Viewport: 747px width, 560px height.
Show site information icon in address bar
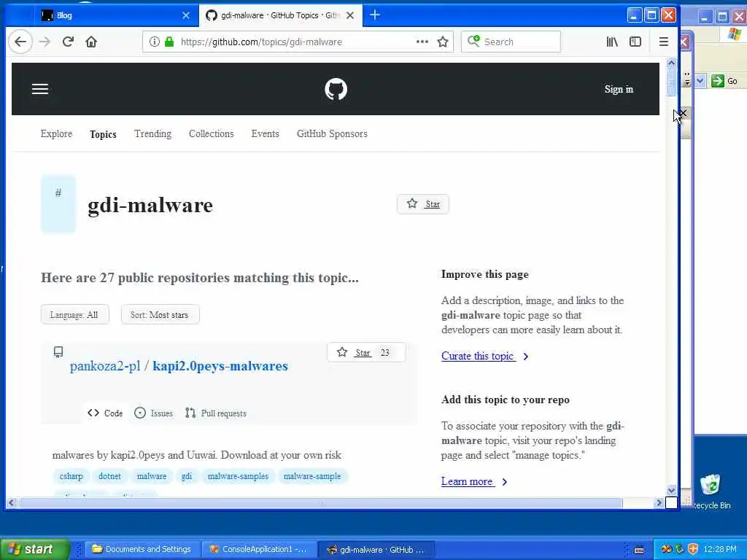[x=155, y=42]
